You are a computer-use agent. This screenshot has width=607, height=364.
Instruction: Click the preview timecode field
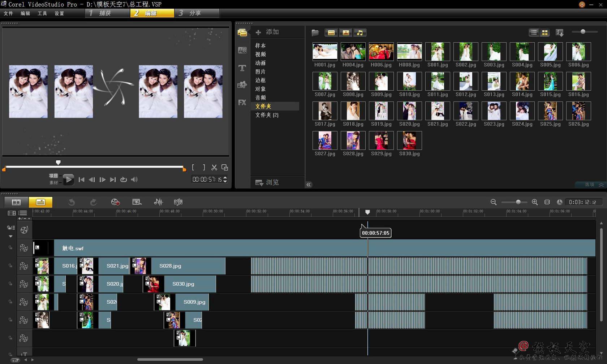207,179
